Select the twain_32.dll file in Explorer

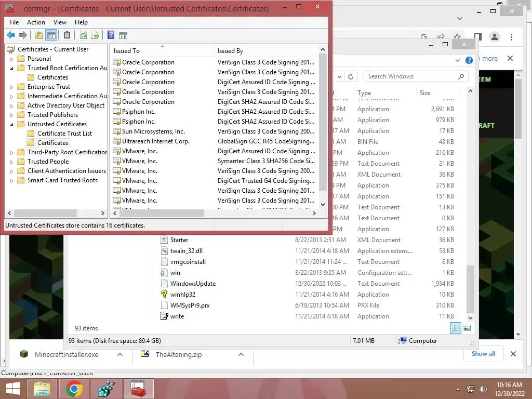coord(187,251)
